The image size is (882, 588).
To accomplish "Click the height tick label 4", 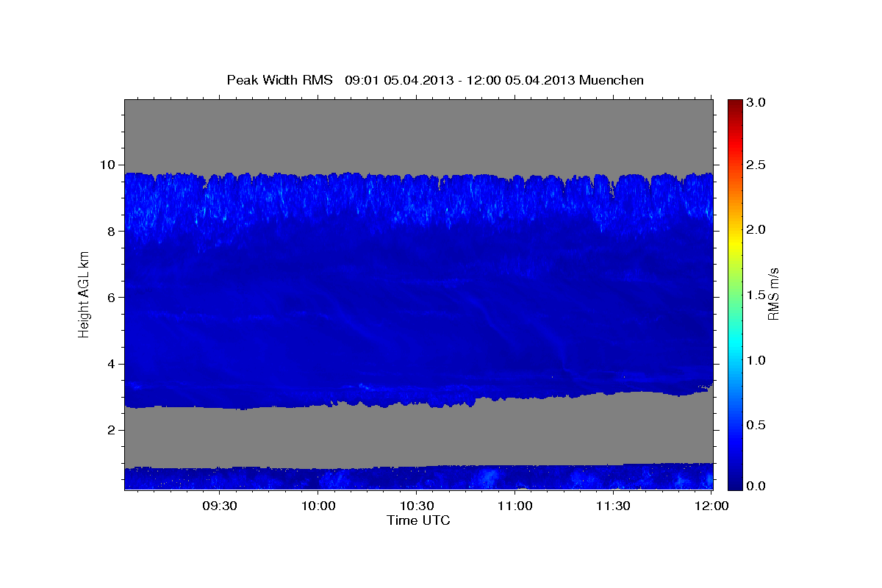I will coord(112,364).
